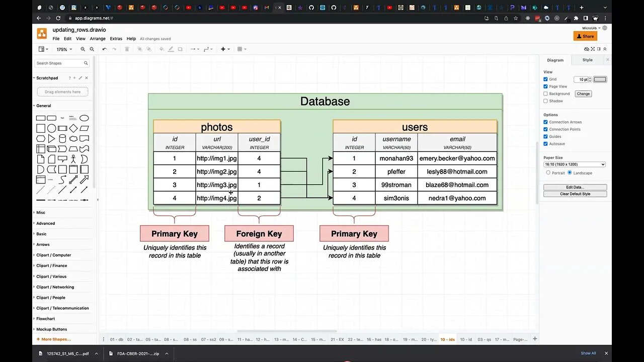Screen dimensions: 644x362
Task: Switch to the Style tab
Action: point(588,60)
